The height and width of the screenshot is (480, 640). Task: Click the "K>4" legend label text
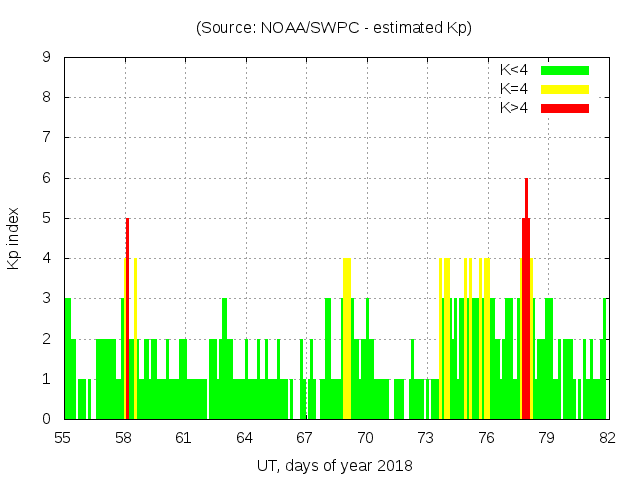point(514,107)
